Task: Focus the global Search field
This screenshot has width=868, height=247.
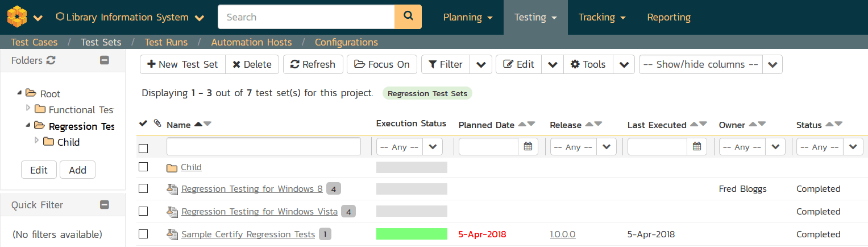Action: coord(306,17)
